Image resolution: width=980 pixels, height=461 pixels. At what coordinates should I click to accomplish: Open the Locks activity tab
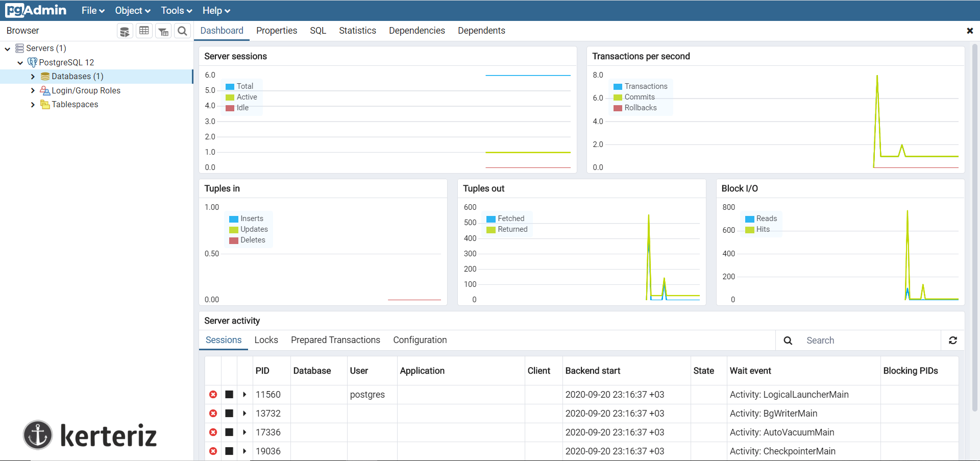(266, 340)
